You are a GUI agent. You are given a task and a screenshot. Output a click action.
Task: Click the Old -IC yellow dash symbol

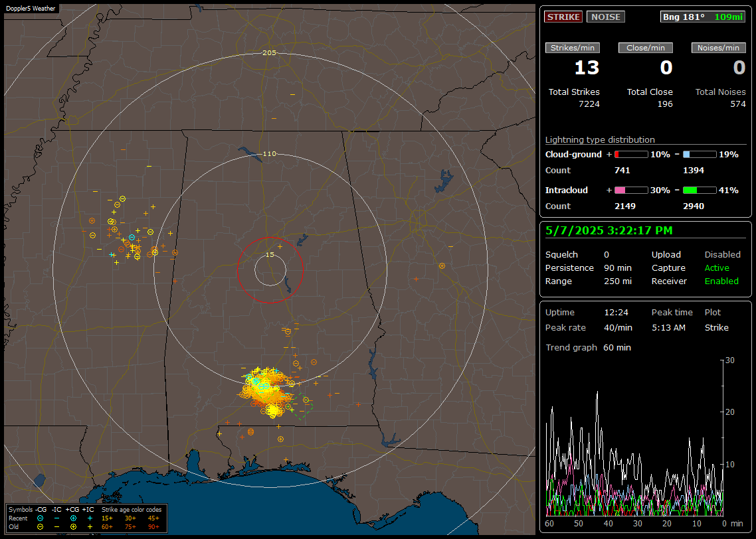57,527
